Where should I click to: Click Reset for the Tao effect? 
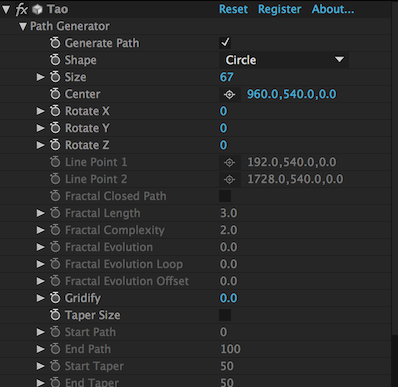(x=233, y=9)
